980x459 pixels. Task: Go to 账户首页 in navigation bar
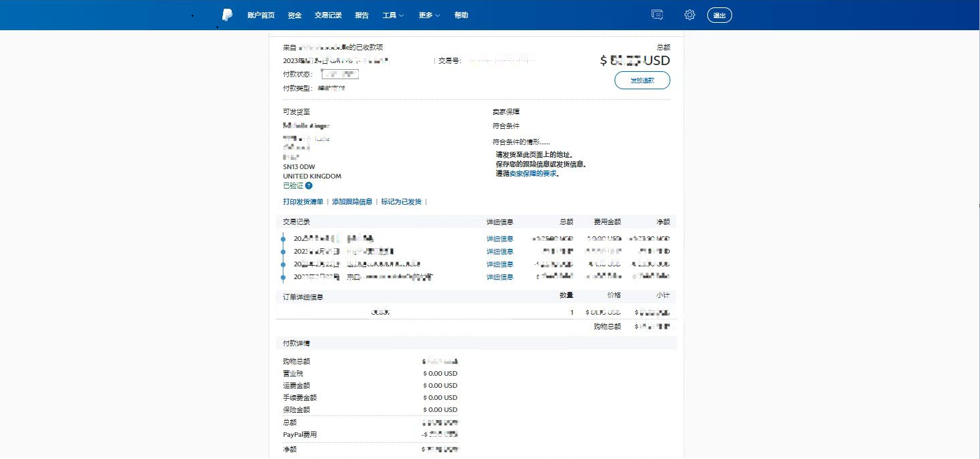(x=261, y=15)
